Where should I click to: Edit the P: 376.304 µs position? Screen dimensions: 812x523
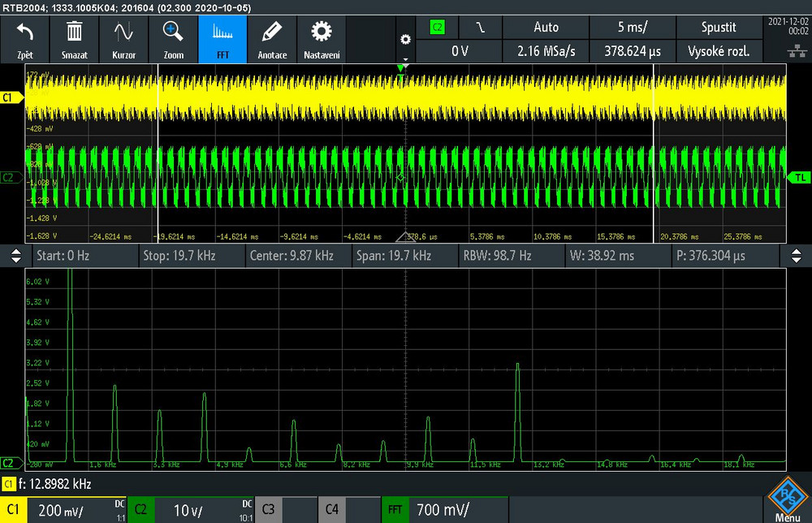coord(726,256)
